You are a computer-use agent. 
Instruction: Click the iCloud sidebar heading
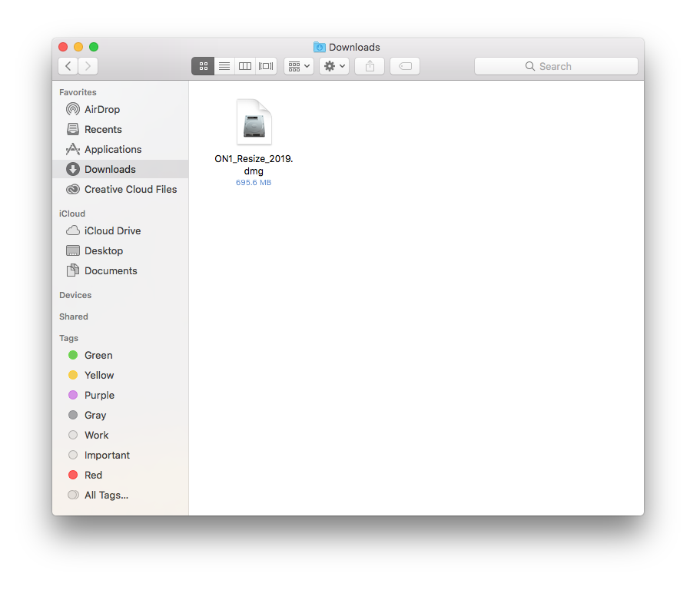(x=72, y=214)
